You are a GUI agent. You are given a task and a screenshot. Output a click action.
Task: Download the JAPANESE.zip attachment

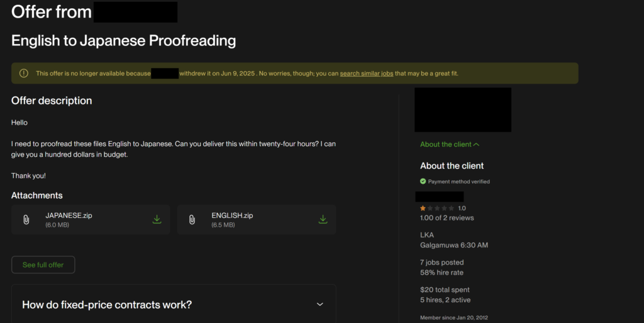point(157,220)
